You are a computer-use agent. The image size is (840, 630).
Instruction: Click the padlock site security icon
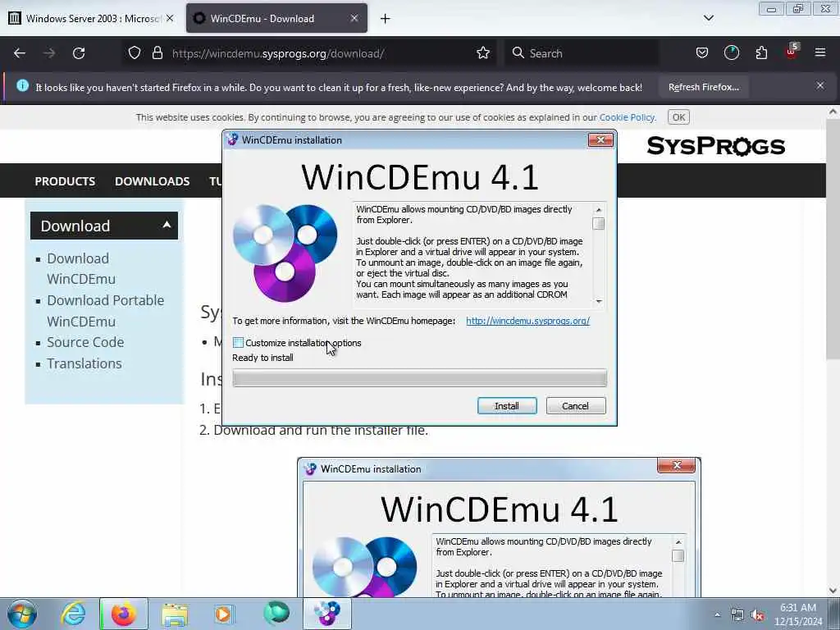tap(157, 53)
